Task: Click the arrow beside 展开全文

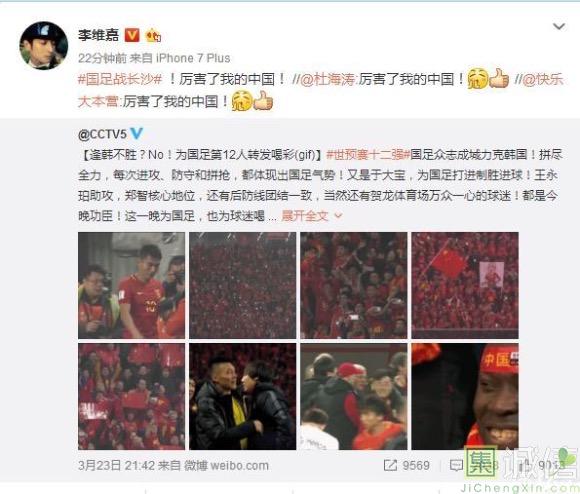Action: tap(338, 216)
